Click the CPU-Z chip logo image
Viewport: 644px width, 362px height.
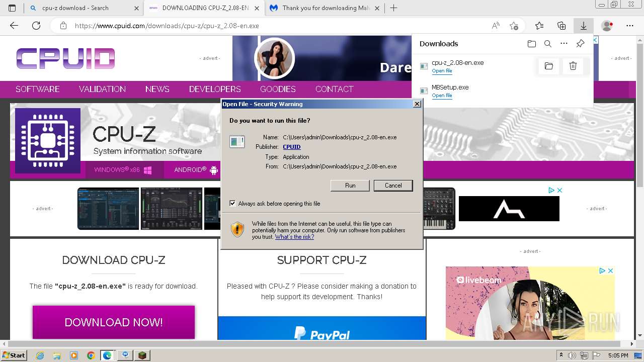pyautogui.click(x=48, y=141)
